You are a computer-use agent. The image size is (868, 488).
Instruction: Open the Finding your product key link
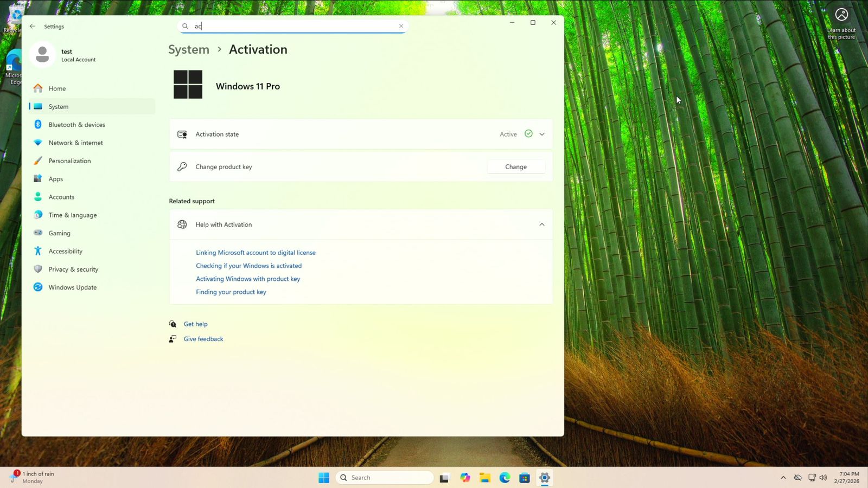pyautogui.click(x=231, y=292)
